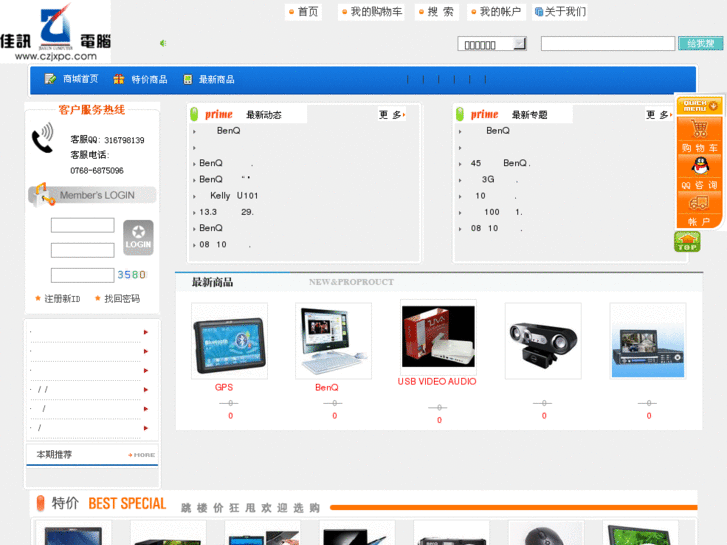Click the LOGIN star button
This screenshot has height=545, width=727.
coord(138,237)
